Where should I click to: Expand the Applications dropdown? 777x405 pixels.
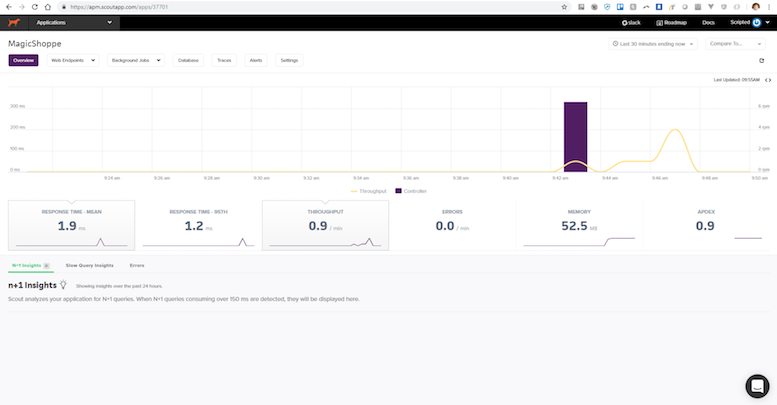point(74,23)
